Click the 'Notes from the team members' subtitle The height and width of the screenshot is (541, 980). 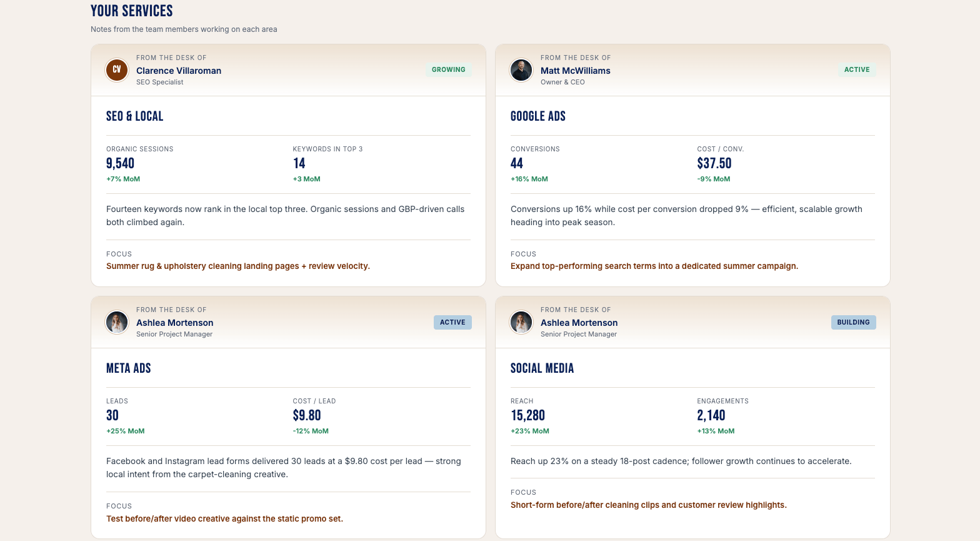pos(184,29)
